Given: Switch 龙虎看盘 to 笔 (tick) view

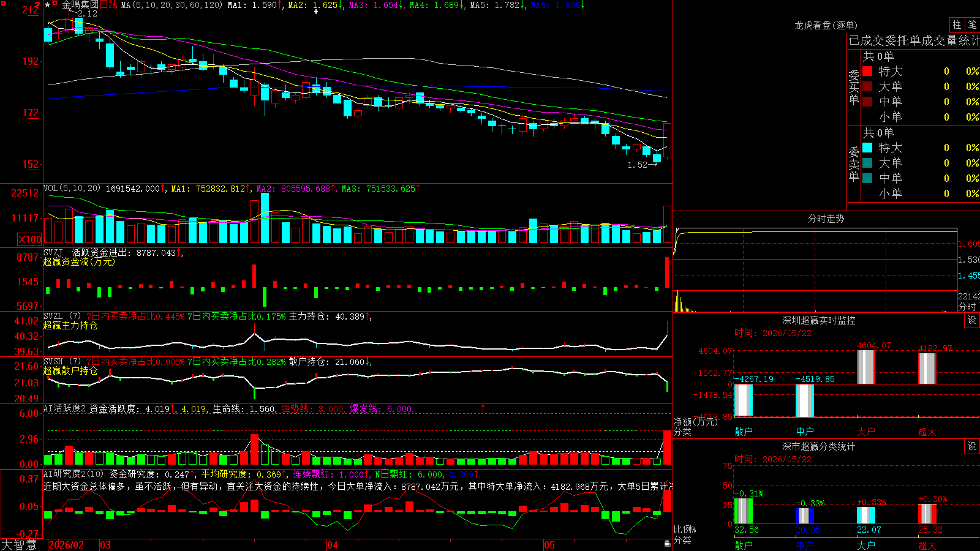Looking at the screenshot, I should coord(972,24).
